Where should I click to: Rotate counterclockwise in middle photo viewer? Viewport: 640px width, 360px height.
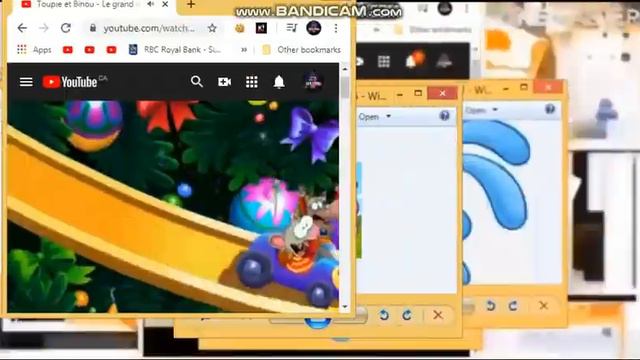point(384,315)
